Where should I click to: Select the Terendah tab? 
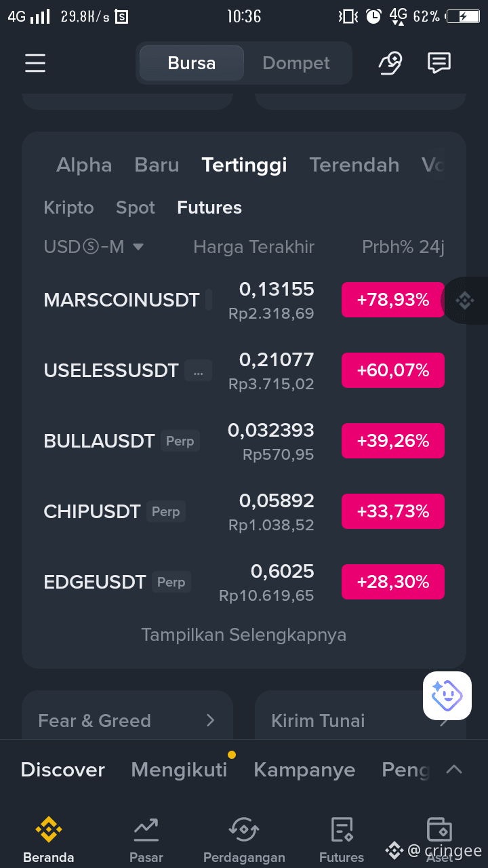[x=354, y=165]
